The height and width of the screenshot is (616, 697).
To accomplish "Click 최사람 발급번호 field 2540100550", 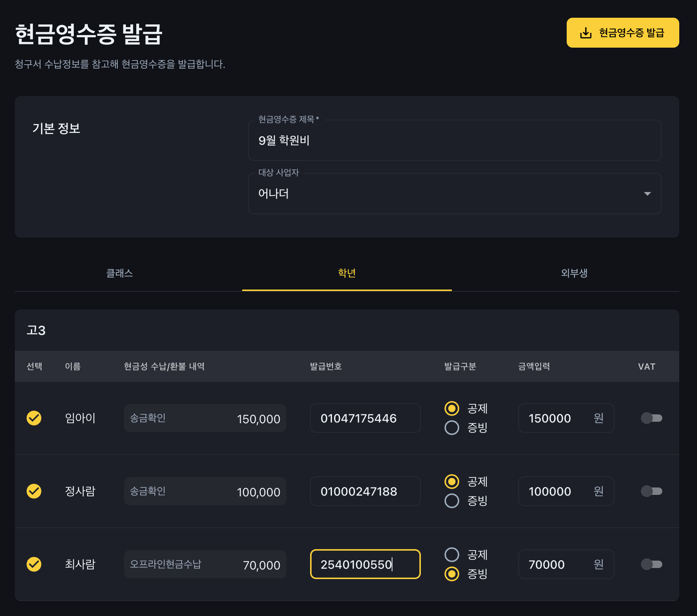I will (x=365, y=564).
